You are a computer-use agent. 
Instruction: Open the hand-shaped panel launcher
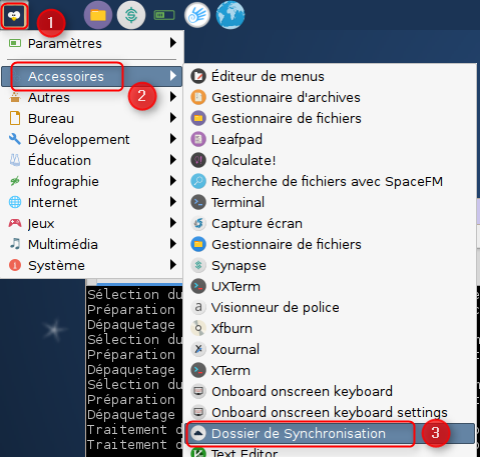(x=197, y=15)
